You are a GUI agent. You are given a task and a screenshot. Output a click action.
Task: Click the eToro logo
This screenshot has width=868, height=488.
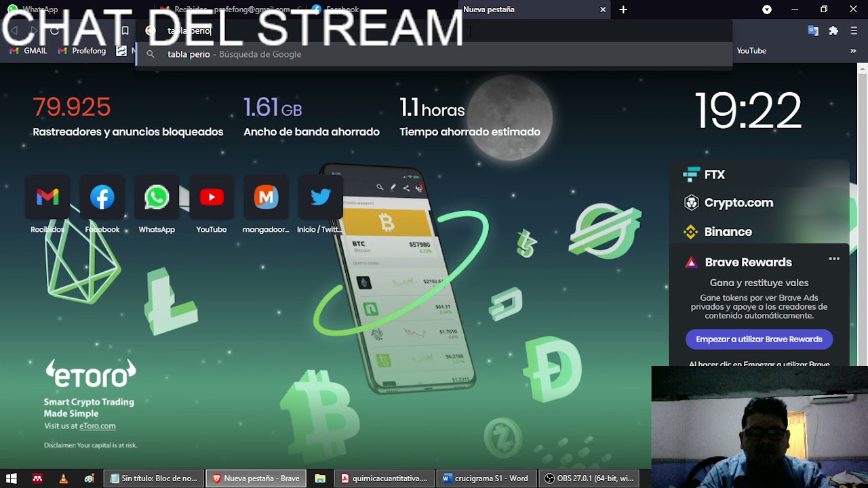point(91,373)
